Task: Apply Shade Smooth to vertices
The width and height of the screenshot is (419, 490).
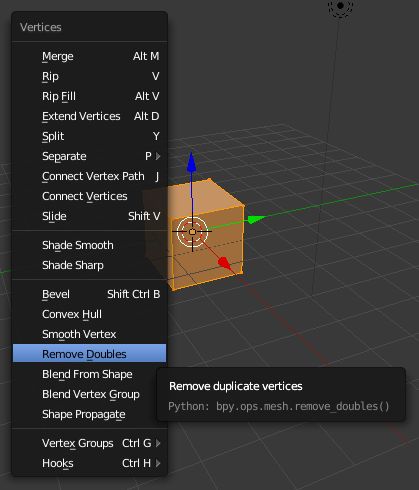Action: (x=89, y=245)
